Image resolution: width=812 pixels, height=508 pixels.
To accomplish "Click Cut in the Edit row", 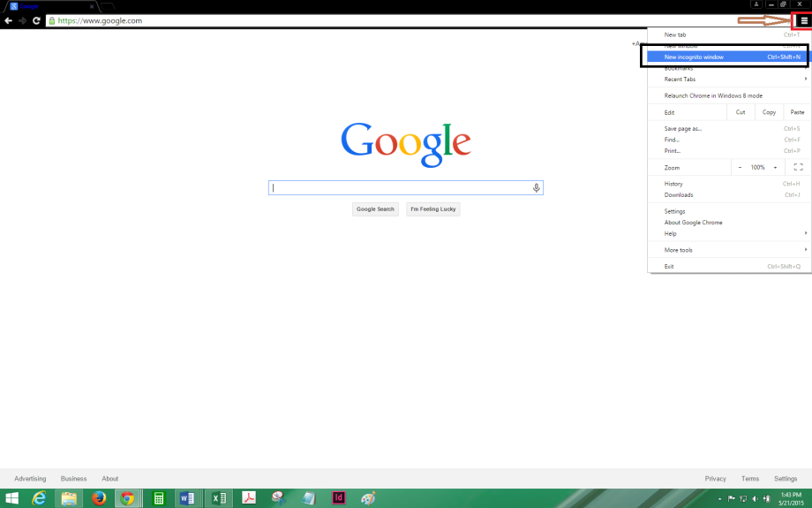I will point(741,112).
